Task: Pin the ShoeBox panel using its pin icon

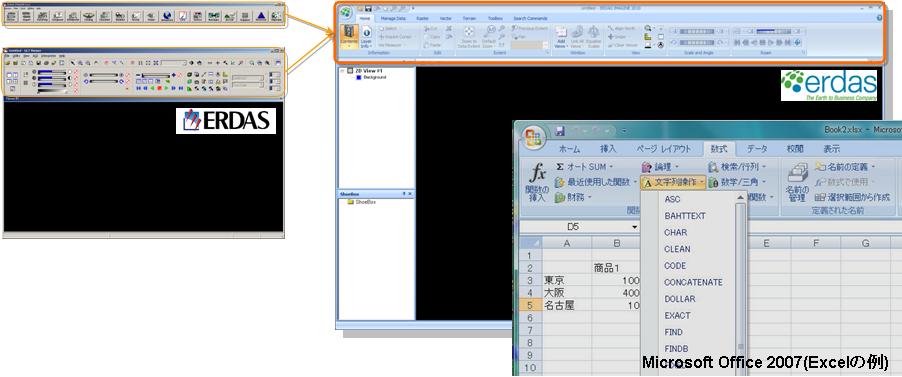Action: tap(404, 194)
